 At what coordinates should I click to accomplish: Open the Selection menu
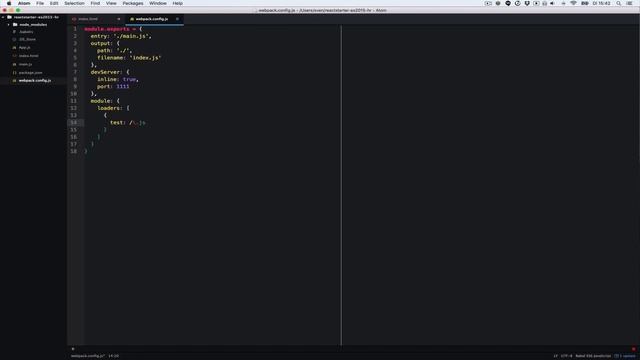coord(74,3)
